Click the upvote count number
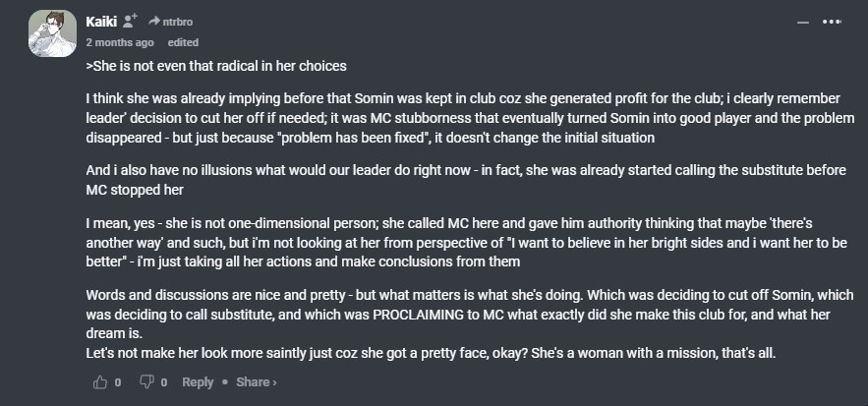The width and height of the screenshot is (868, 406). [x=118, y=382]
